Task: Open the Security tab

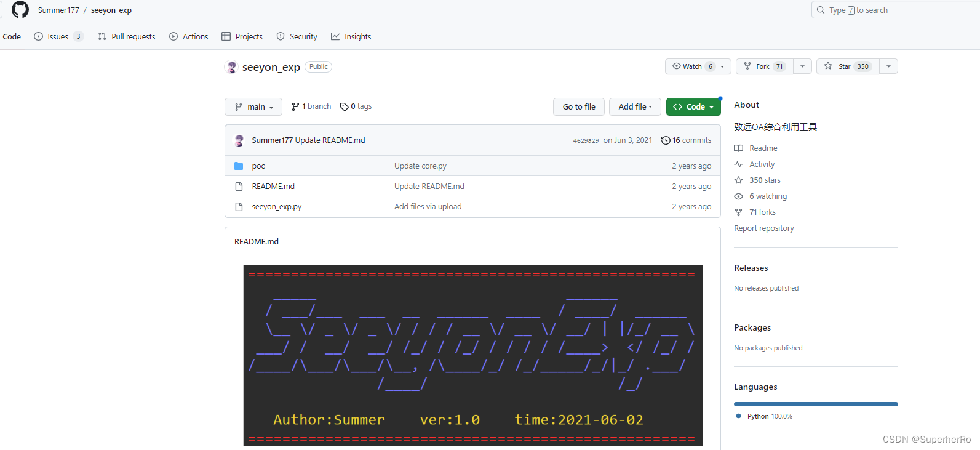Action: point(297,37)
